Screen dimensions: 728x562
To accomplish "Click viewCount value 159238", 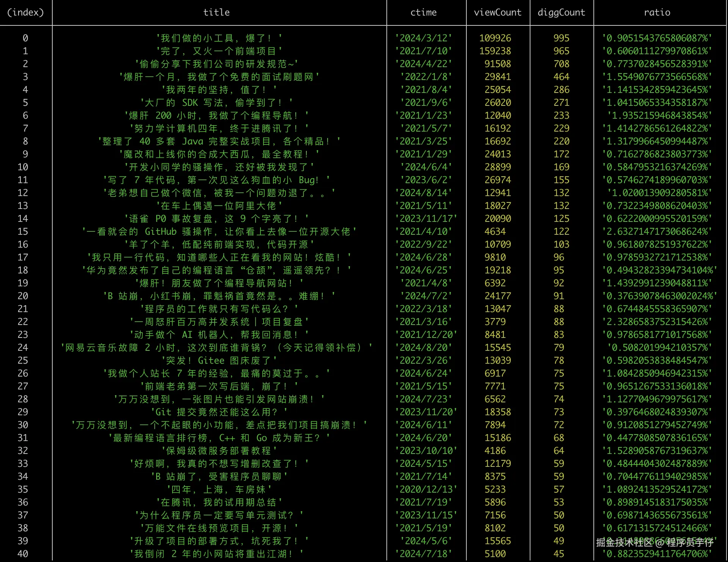I will click(x=495, y=51).
